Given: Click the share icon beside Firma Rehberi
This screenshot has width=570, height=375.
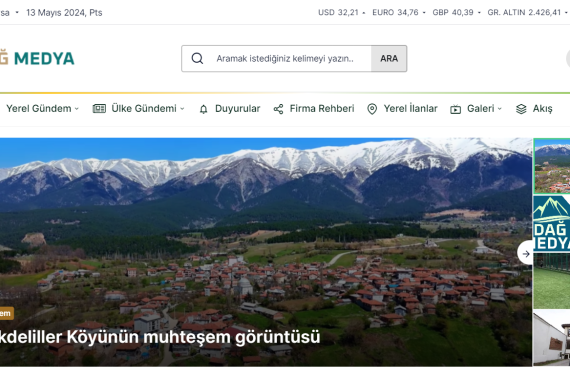Looking at the screenshot, I should coord(278,109).
